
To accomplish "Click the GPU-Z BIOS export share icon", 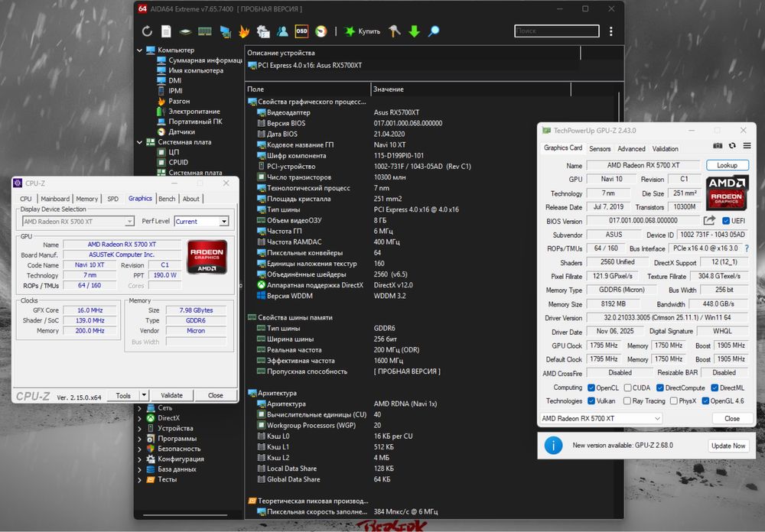I will (709, 220).
